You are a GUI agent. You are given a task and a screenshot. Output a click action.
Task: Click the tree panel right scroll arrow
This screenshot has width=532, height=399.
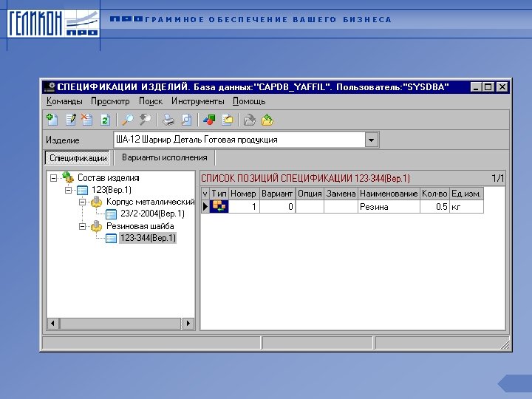pos(188,324)
